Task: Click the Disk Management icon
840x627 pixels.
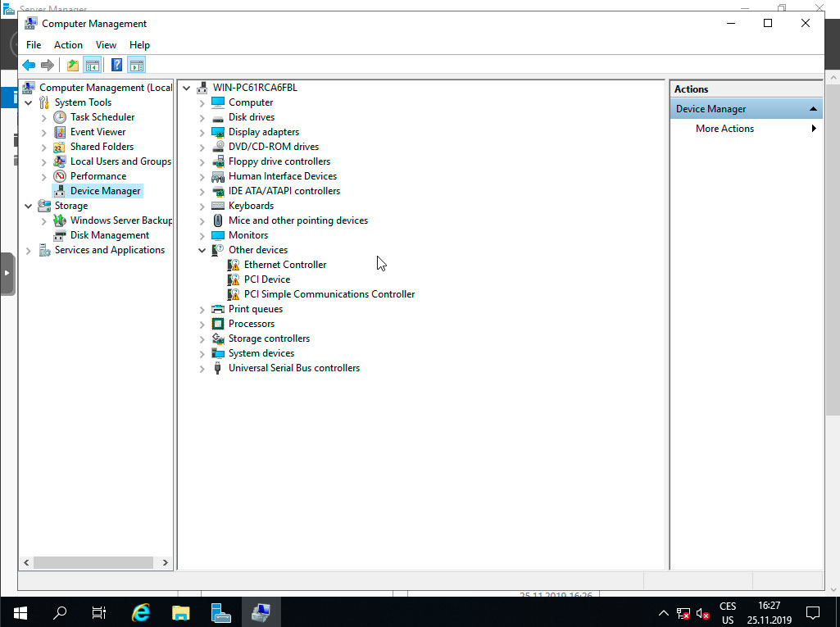Action: 59,235
